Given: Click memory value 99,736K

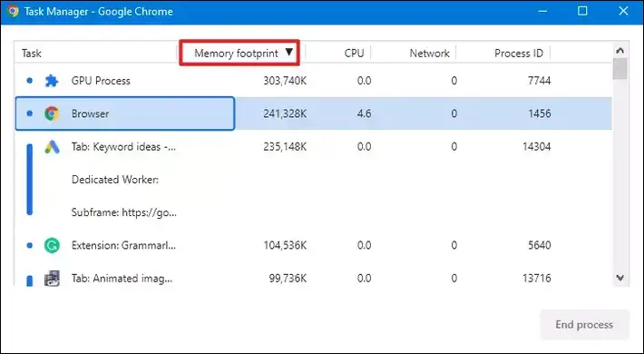Looking at the screenshot, I should pos(288,279).
